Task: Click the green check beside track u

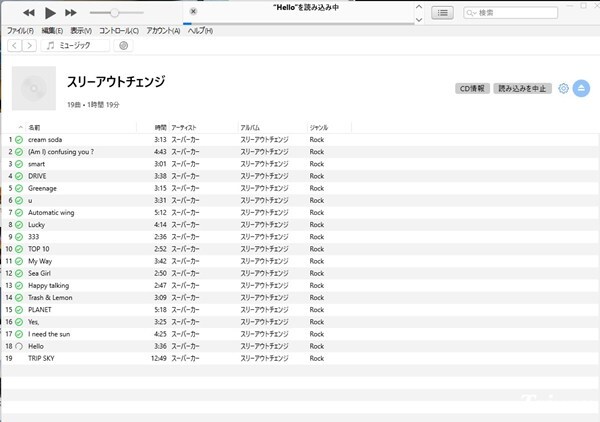Action: 19,201
